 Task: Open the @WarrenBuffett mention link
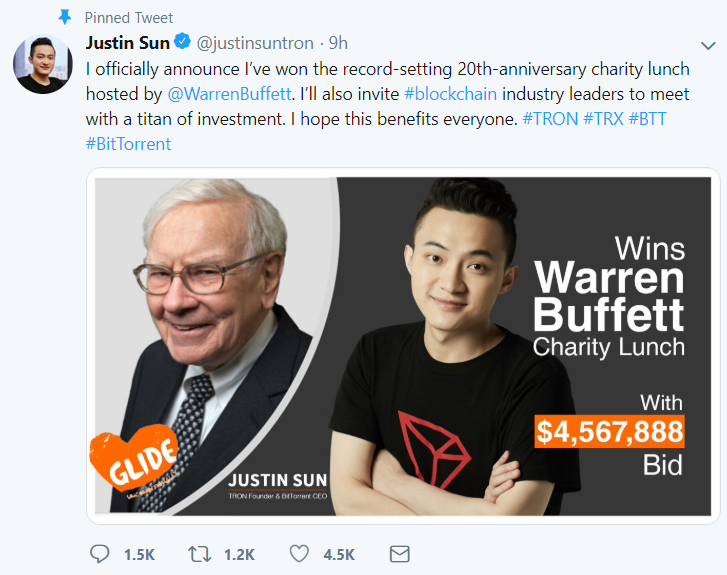click(229, 94)
